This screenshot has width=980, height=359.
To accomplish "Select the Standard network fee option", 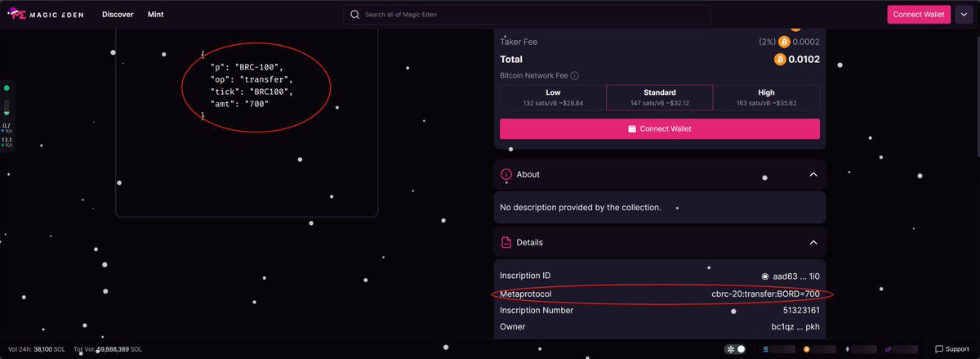I will tap(660, 97).
